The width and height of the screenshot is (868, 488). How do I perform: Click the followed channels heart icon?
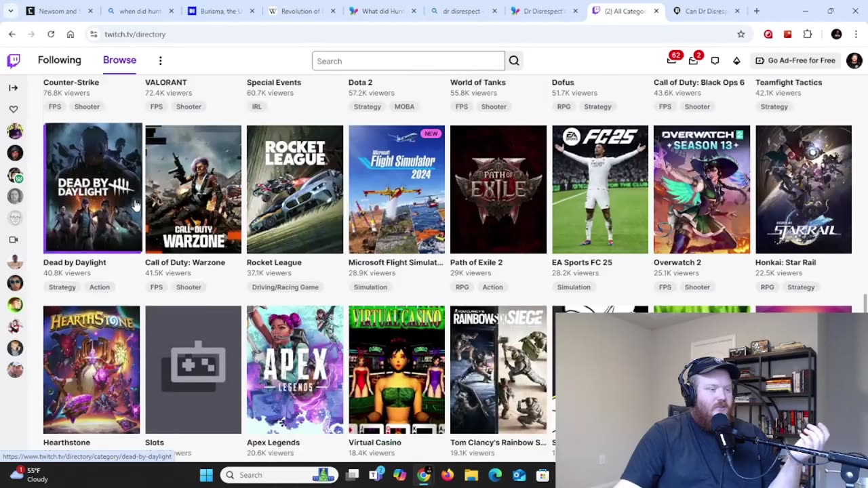pyautogui.click(x=14, y=109)
